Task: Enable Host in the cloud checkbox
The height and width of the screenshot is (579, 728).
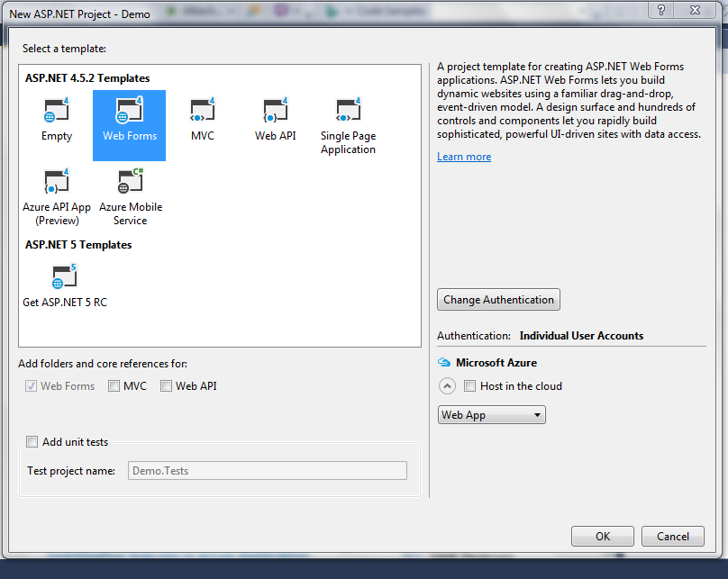Action: [x=469, y=386]
